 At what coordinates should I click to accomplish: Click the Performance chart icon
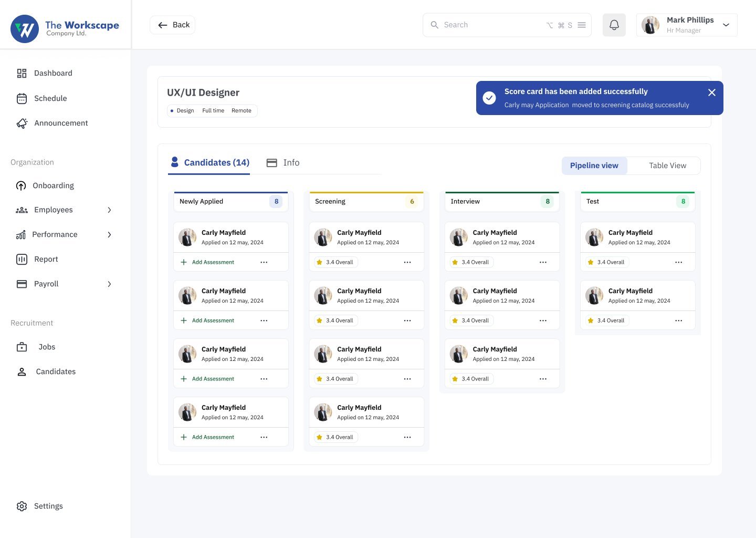(x=21, y=235)
